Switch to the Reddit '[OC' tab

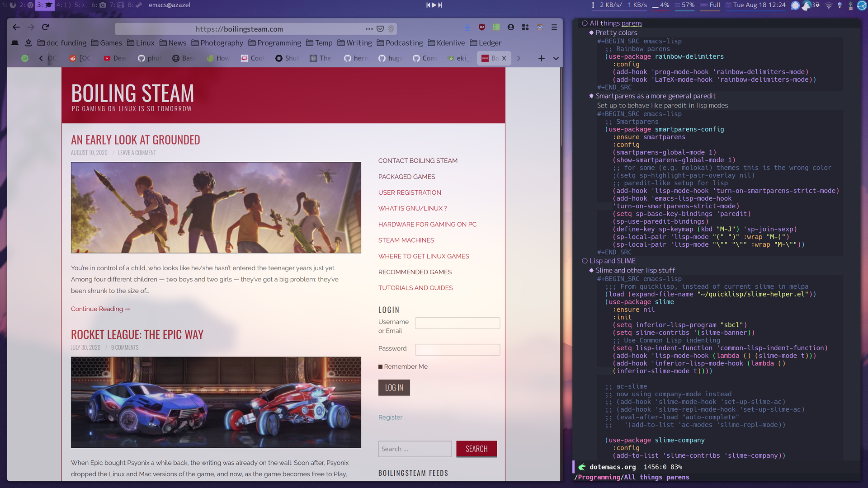coord(81,58)
